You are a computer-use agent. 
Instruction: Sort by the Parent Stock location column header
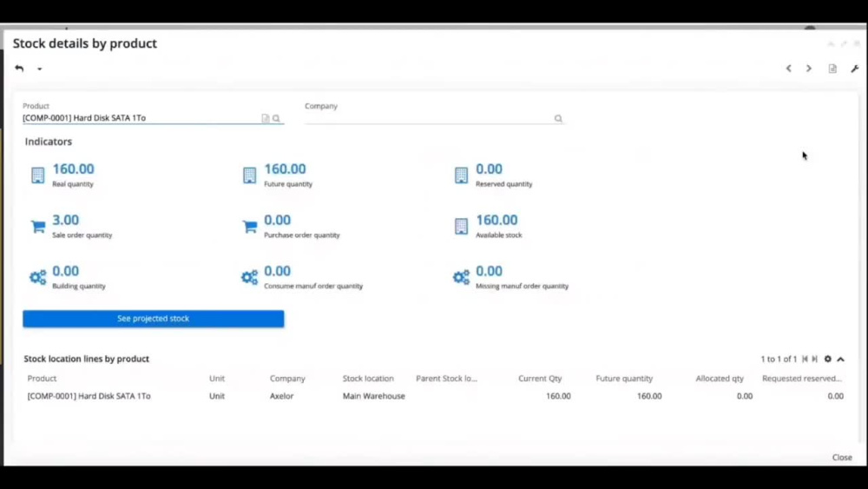pos(447,378)
